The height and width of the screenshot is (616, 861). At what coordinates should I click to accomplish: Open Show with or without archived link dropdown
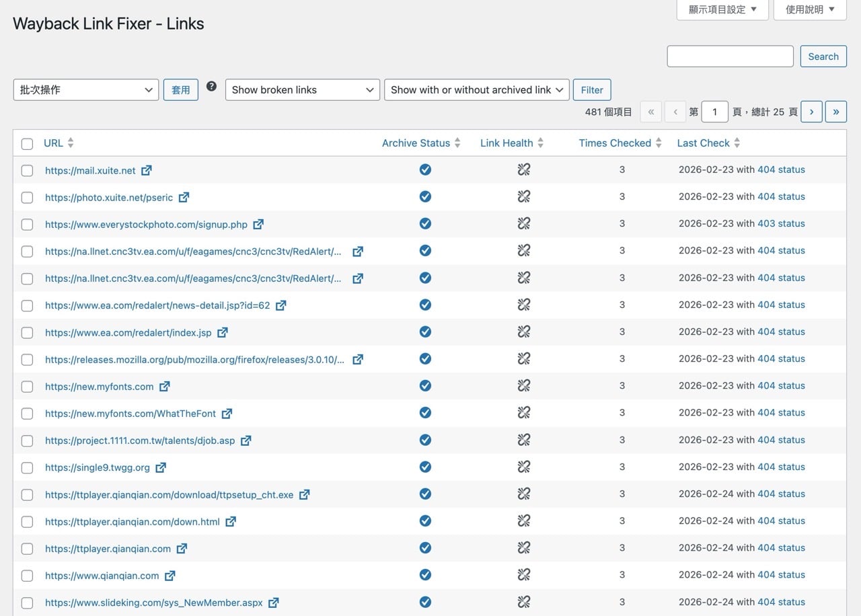click(476, 89)
